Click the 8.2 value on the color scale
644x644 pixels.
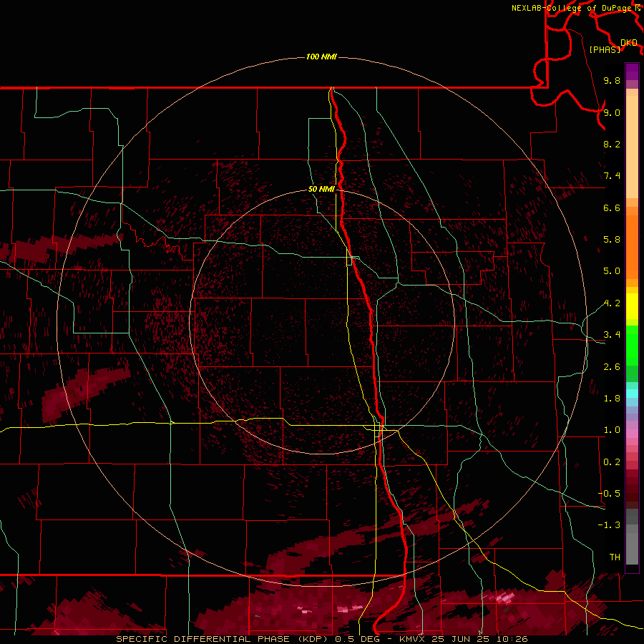click(x=612, y=144)
